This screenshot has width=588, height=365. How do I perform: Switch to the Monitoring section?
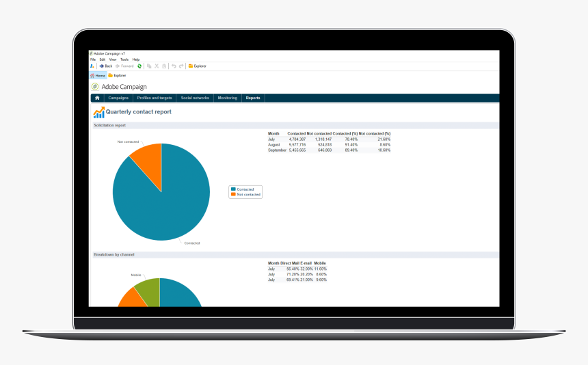tap(227, 98)
